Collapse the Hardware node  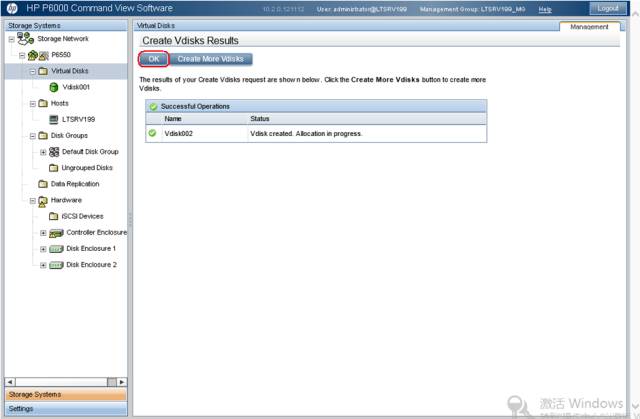33,201
